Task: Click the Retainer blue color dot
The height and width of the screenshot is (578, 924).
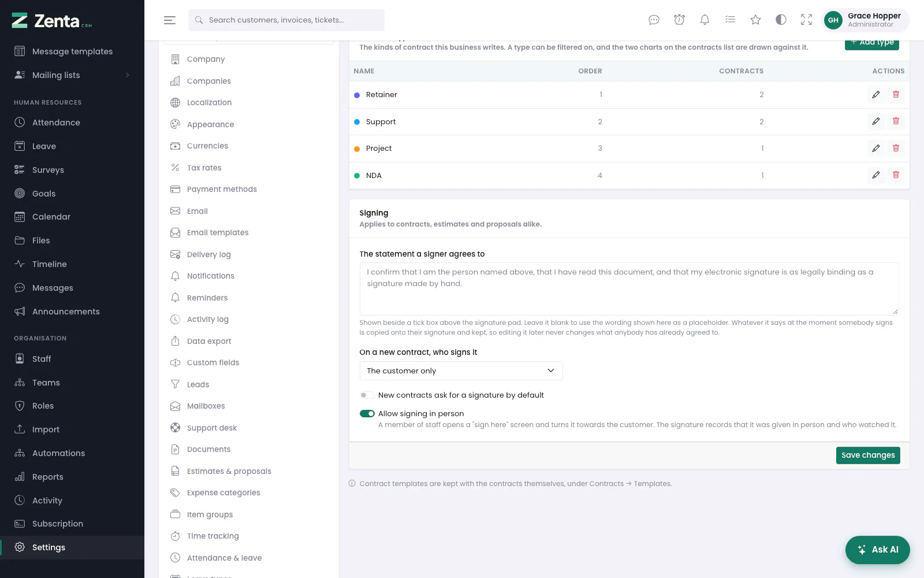Action: coord(357,95)
